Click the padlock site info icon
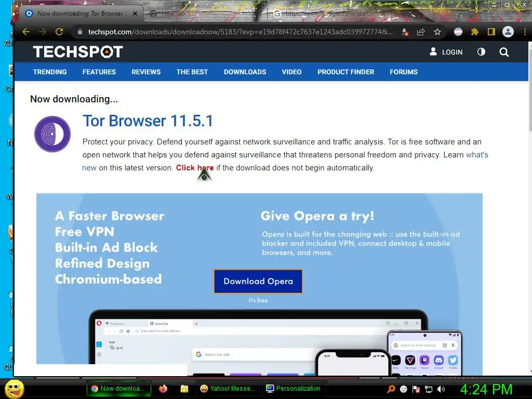This screenshot has width=532, height=399. tap(80, 32)
